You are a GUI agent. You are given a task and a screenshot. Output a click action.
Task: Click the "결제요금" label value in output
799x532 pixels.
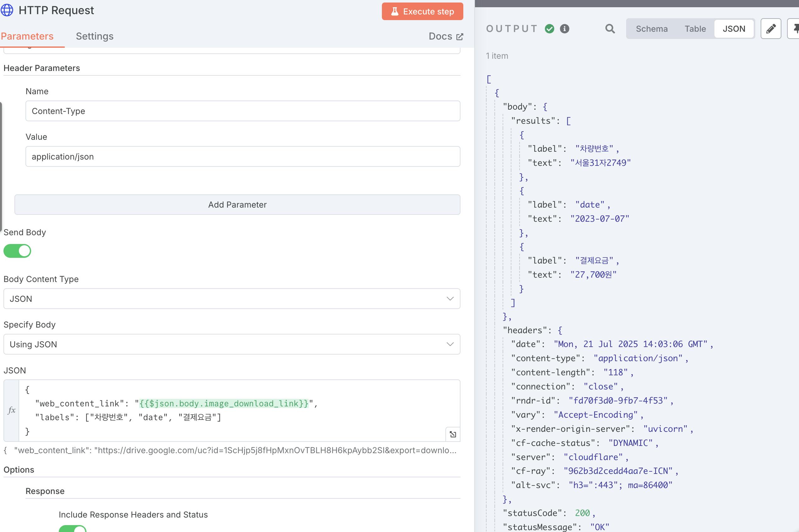[x=594, y=261]
